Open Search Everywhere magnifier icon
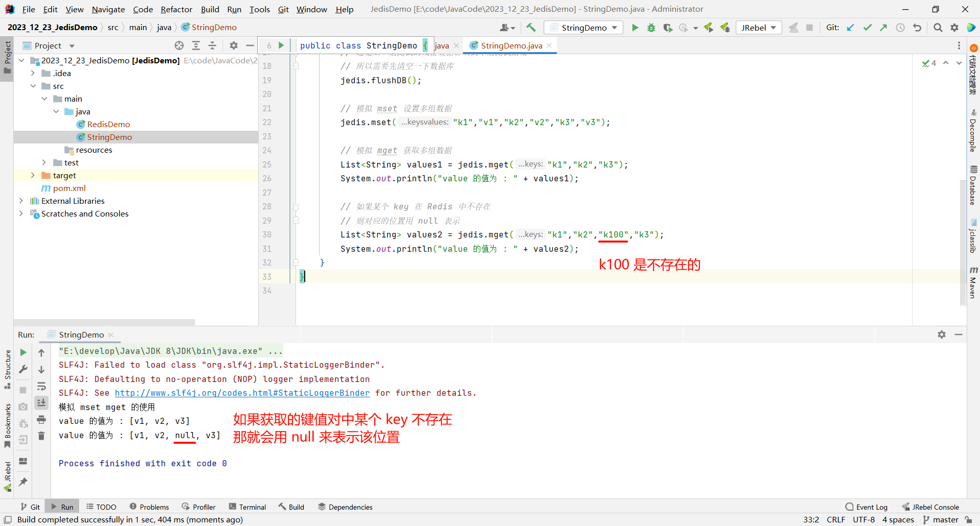Viewport: 980px width, 526px height. tap(938, 28)
